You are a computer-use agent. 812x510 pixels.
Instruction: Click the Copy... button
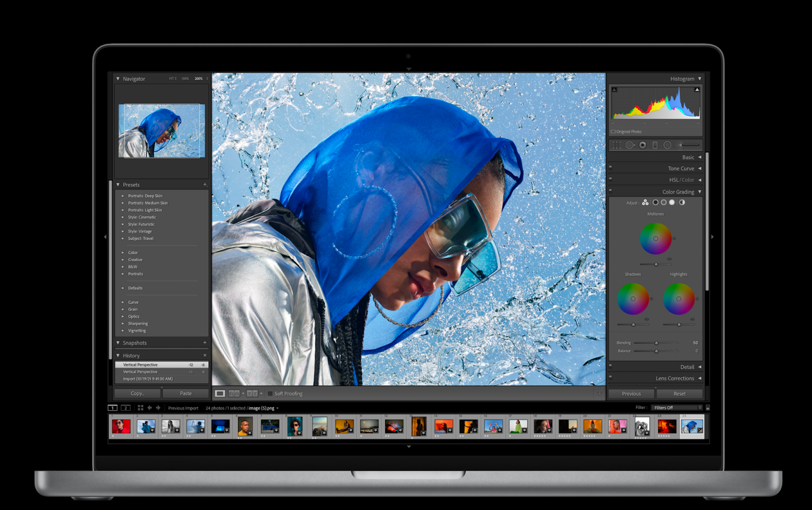(138, 393)
